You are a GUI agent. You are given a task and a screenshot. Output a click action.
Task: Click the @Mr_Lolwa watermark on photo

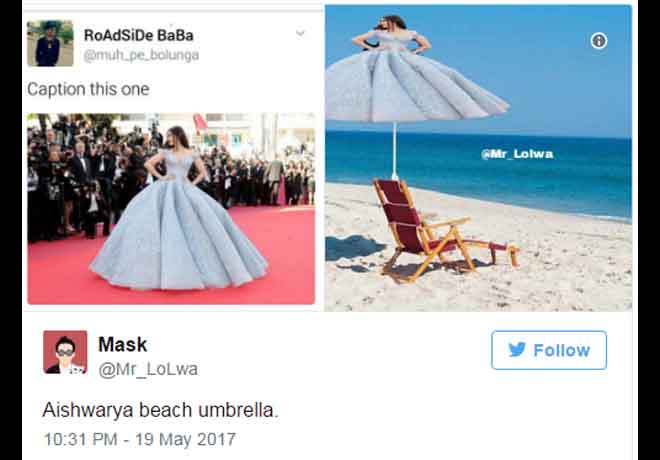click(x=517, y=154)
